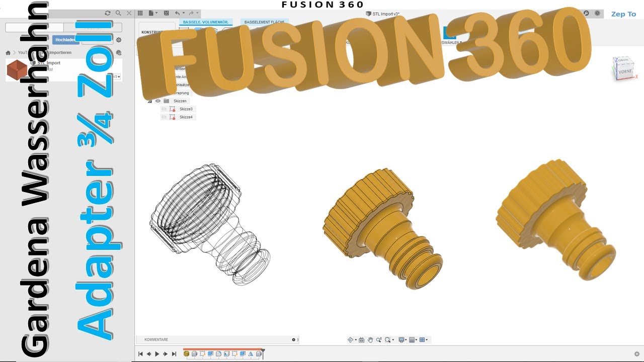Viewport: 644px width, 362px height.
Task: Step forward one timeline feature
Action: pyautogui.click(x=166, y=354)
